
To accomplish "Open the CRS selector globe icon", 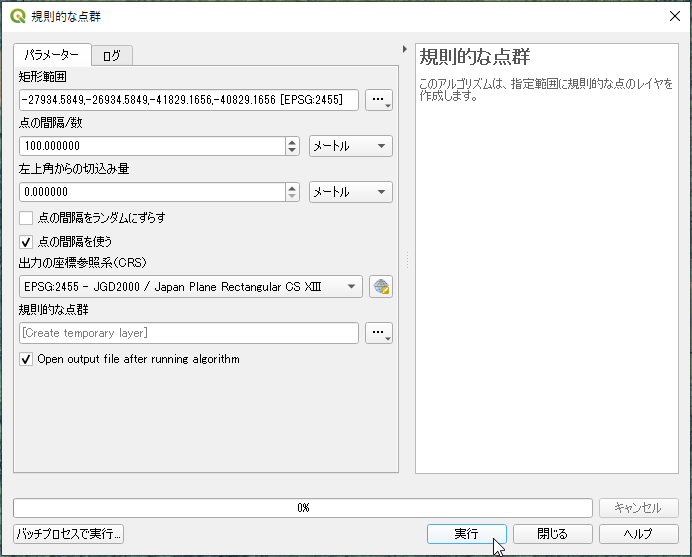I will (x=381, y=287).
